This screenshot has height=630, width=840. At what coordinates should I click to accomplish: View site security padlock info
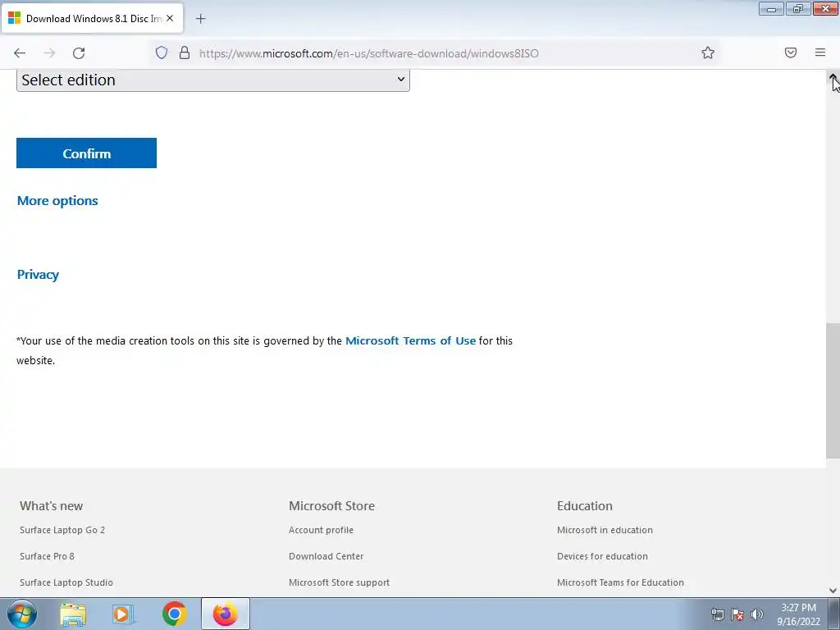click(185, 52)
